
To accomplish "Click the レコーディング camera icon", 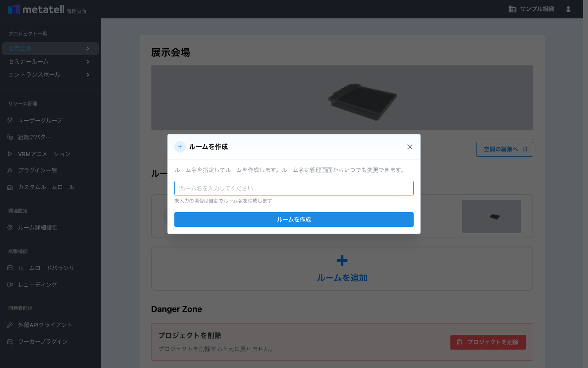I will (10, 285).
